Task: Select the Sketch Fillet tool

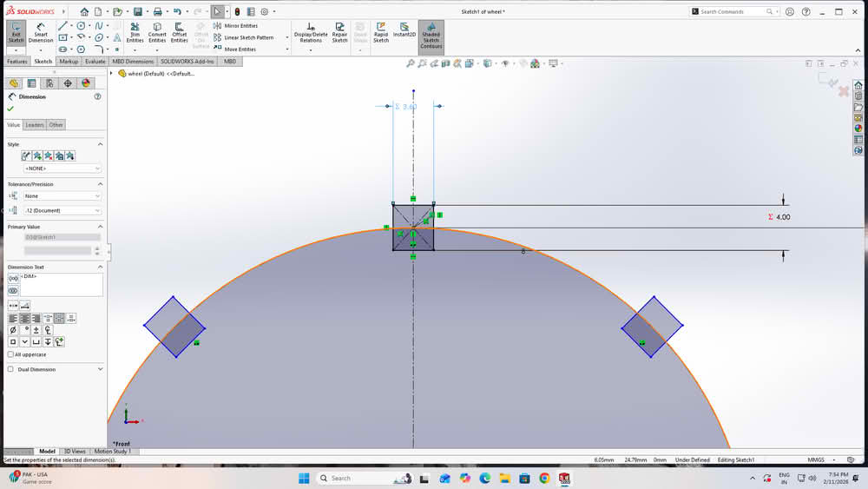Action: tap(99, 50)
